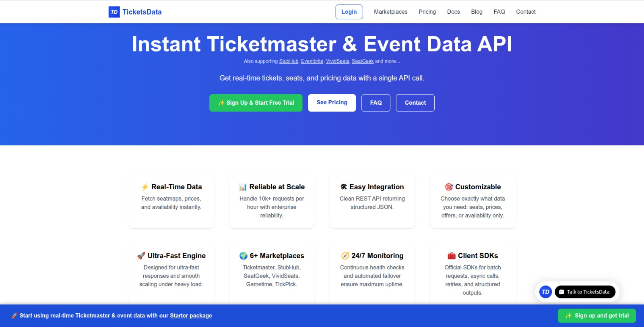Click the rocket Ultra-Fast Engine icon

141,256
